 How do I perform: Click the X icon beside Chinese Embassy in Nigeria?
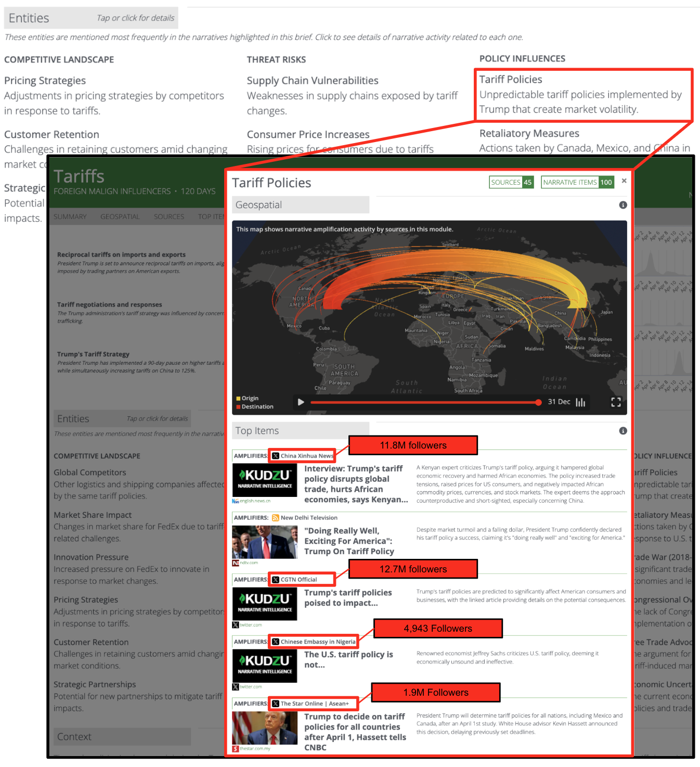[276, 642]
